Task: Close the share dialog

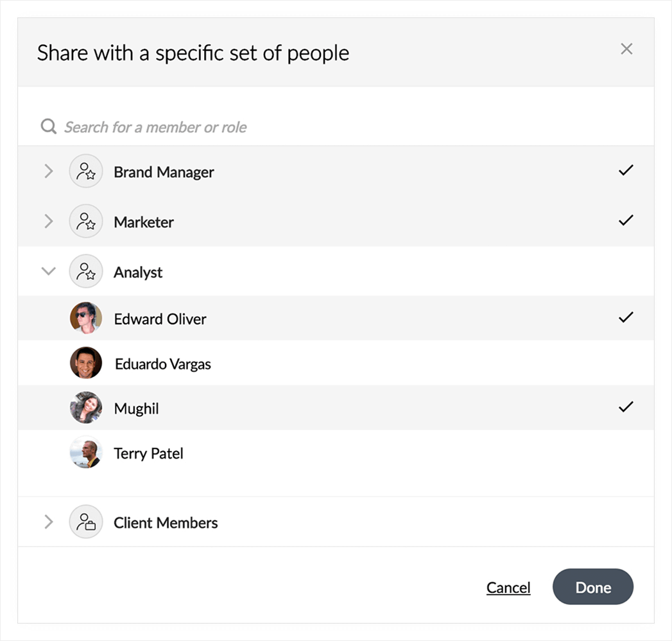Action: 626,49
